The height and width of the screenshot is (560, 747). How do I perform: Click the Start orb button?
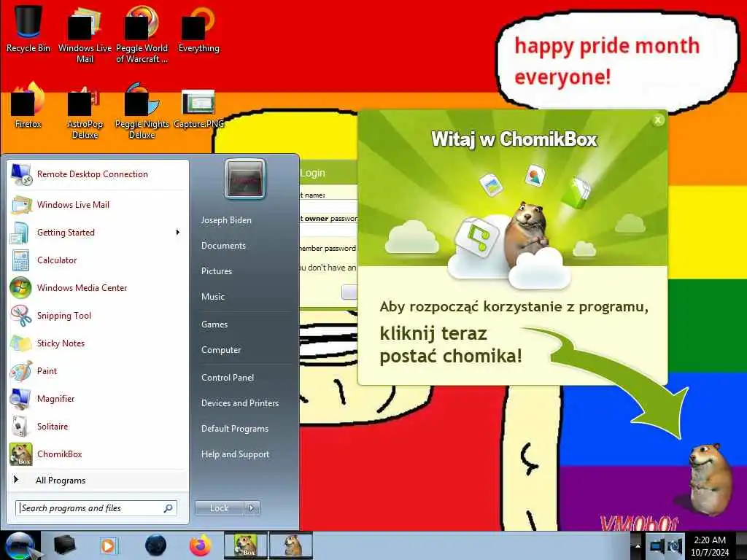click(x=19, y=545)
